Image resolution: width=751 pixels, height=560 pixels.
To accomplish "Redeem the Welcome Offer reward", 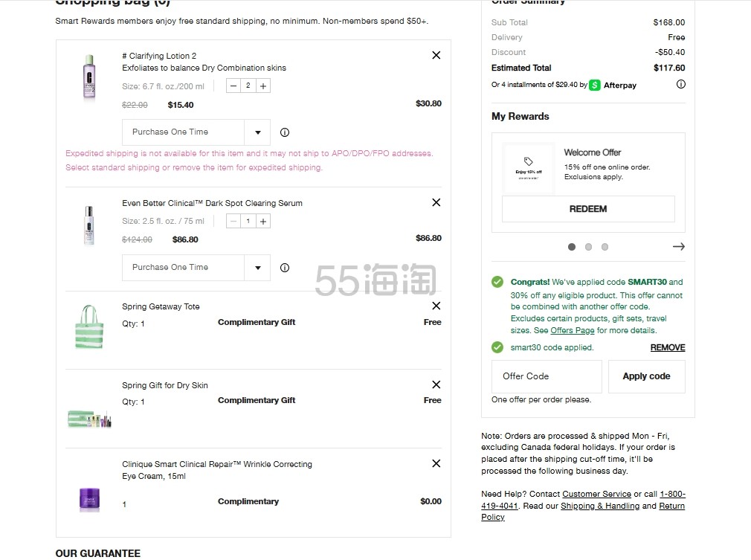I will tap(588, 209).
